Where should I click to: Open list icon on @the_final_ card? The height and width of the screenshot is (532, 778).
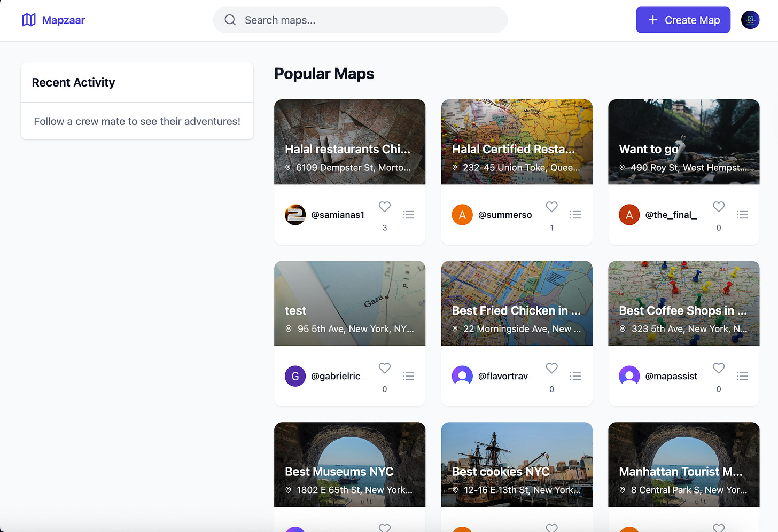coord(742,215)
